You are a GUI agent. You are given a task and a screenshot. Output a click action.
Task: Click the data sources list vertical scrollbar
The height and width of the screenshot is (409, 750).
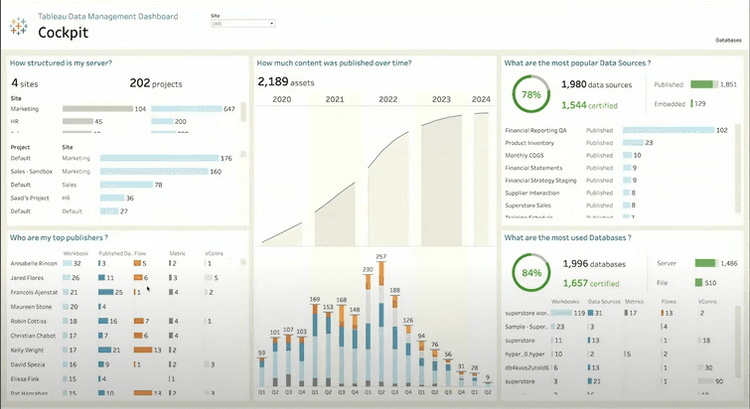(737, 167)
